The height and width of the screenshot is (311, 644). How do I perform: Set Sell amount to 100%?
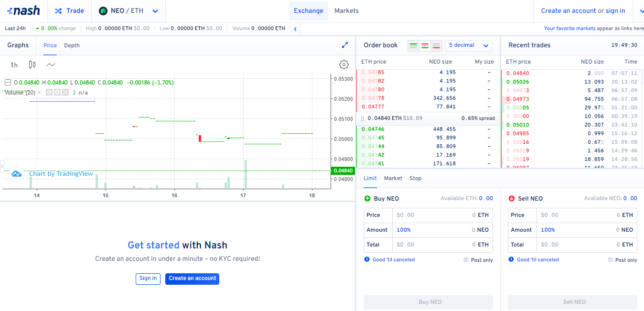pyautogui.click(x=548, y=230)
